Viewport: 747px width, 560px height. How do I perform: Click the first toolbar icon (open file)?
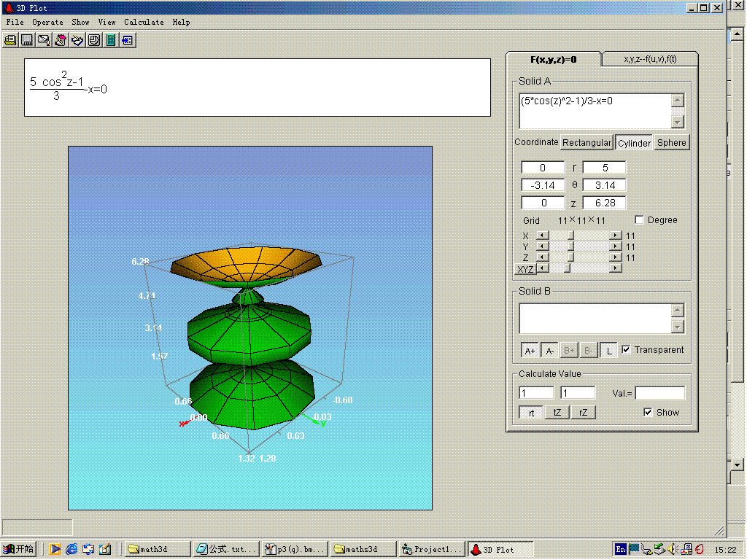point(10,39)
